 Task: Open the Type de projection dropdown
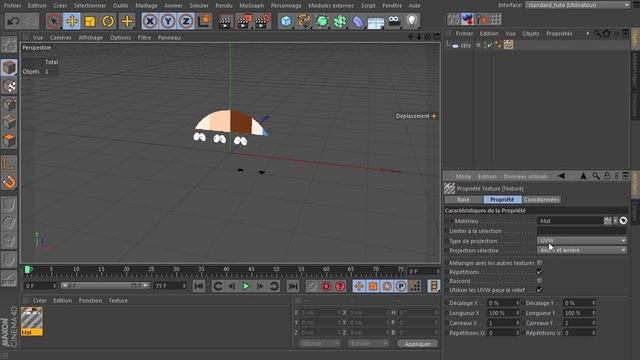[x=582, y=240]
